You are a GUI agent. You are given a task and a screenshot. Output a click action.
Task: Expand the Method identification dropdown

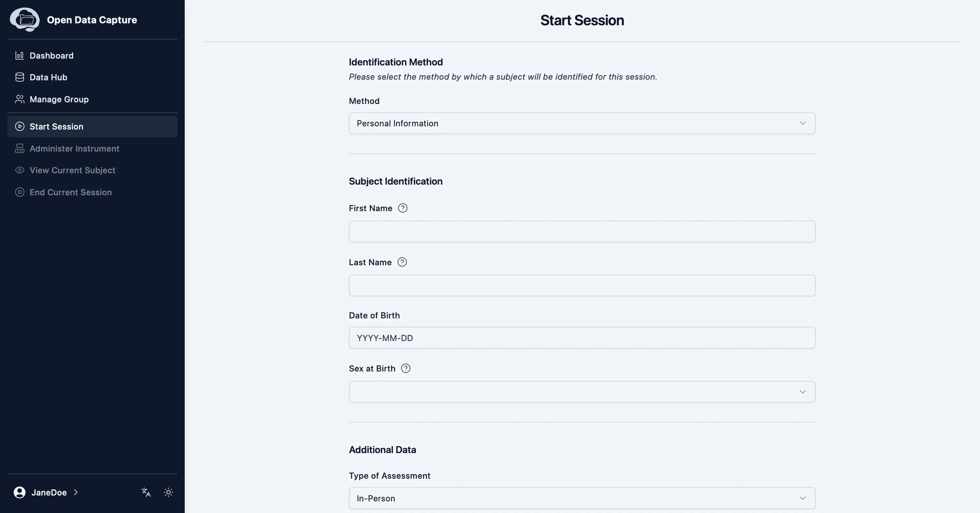[581, 123]
